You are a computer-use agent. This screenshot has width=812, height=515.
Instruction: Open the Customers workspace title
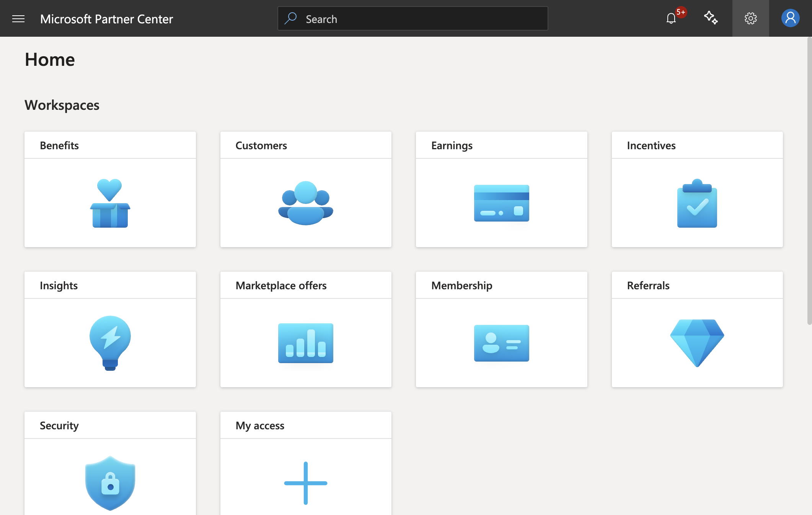[261, 145]
